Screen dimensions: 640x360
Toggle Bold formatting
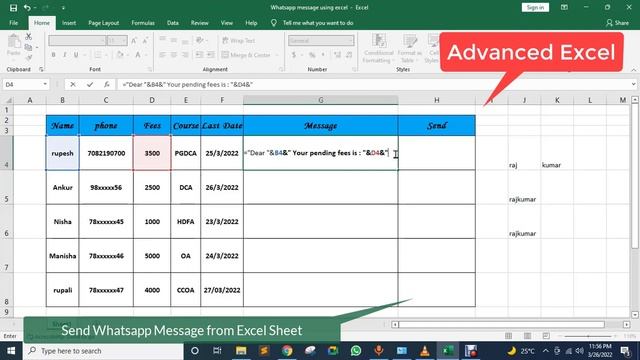(53, 55)
